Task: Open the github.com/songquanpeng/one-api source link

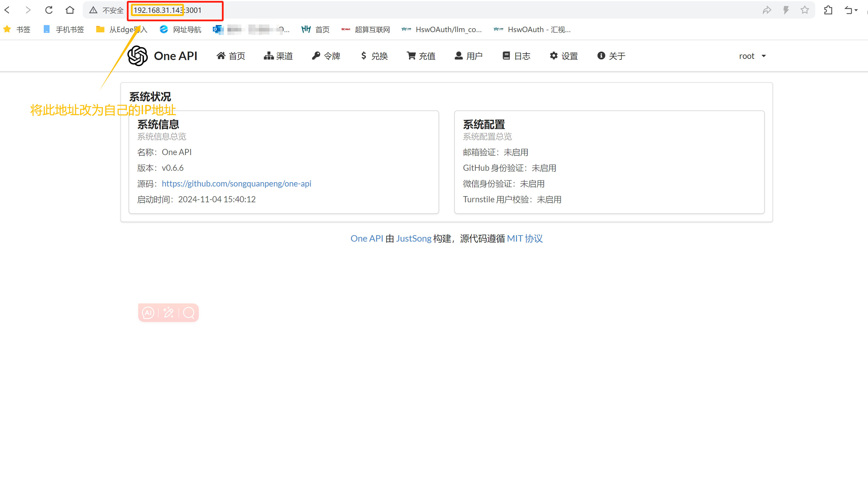Action: pos(236,184)
